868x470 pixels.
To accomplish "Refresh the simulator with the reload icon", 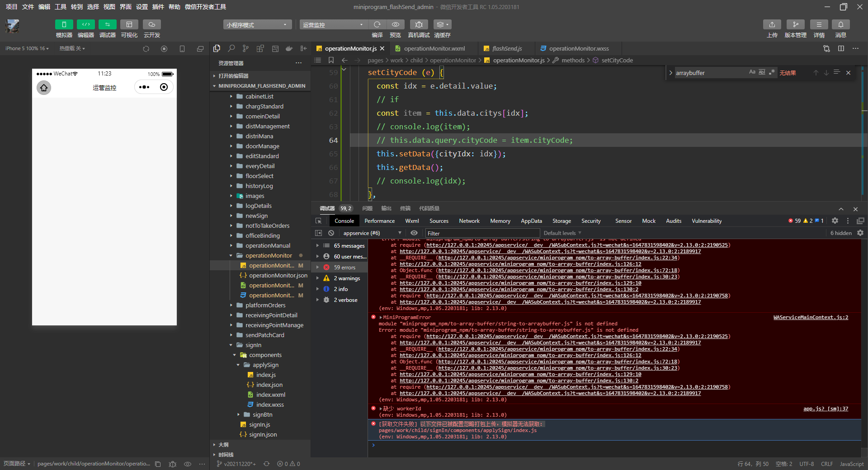I will [146, 49].
